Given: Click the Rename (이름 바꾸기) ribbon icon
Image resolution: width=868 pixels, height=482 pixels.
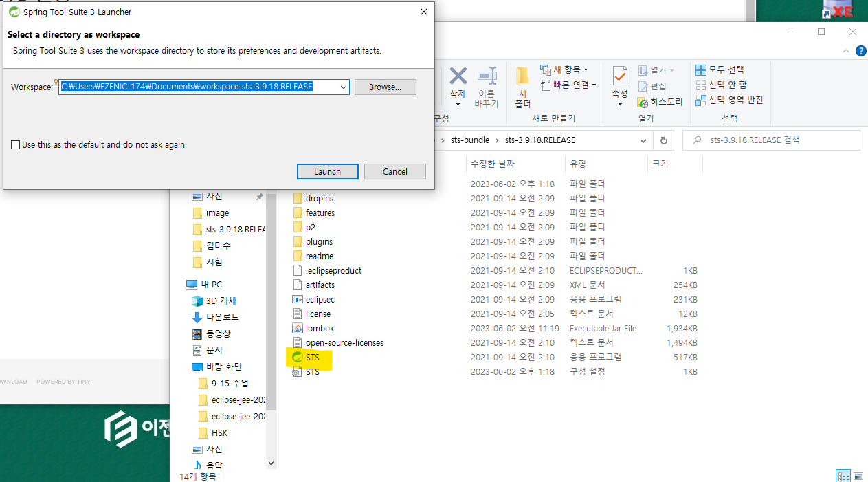Looking at the screenshot, I should (x=487, y=87).
